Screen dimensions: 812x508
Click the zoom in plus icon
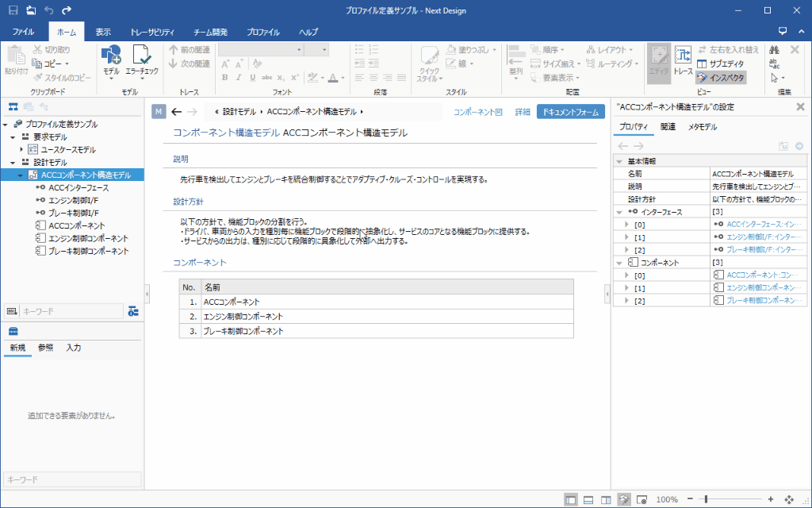[x=771, y=499]
